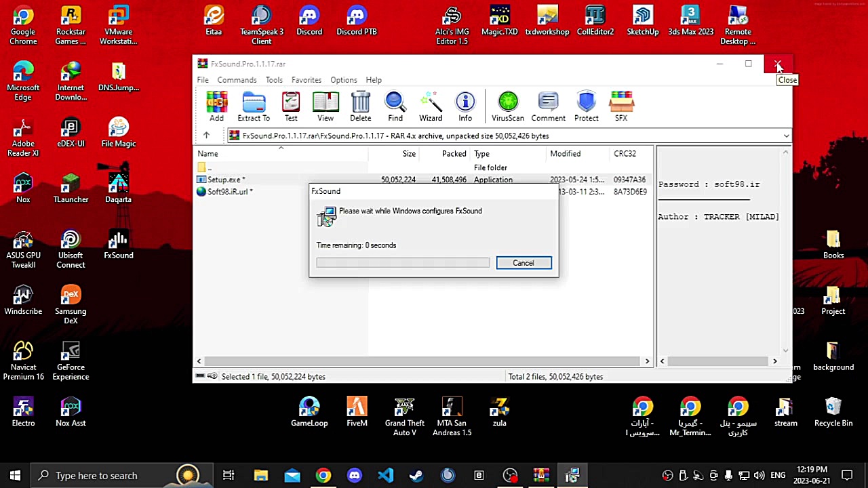The height and width of the screenshot is (488, 868).
Task: Open the Grand Theft Auto V shortcut
Action: click(404, 416)
